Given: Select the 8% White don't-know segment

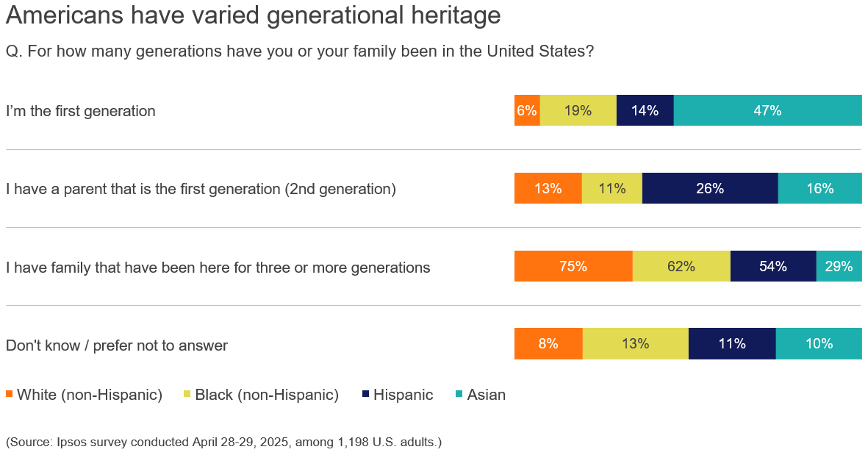Looking at the screenshot, I should point(548,344).
